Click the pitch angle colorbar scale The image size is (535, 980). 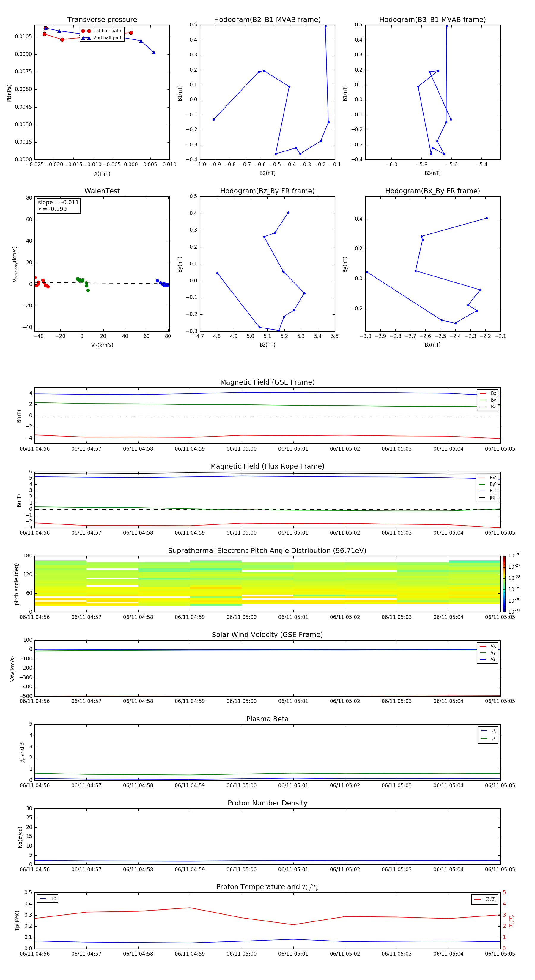point(504,584)
